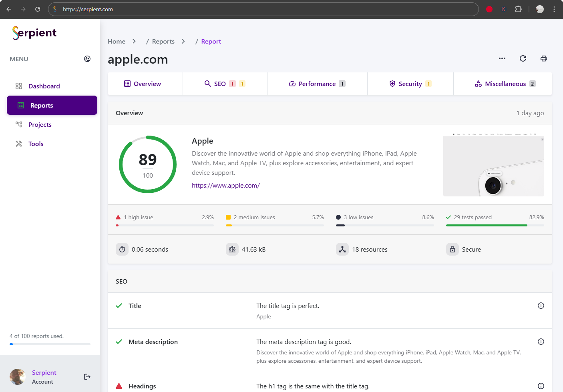Open the browser three-dot menu
The width and height of the screenshot is (563, 392).
coord(554,9)
